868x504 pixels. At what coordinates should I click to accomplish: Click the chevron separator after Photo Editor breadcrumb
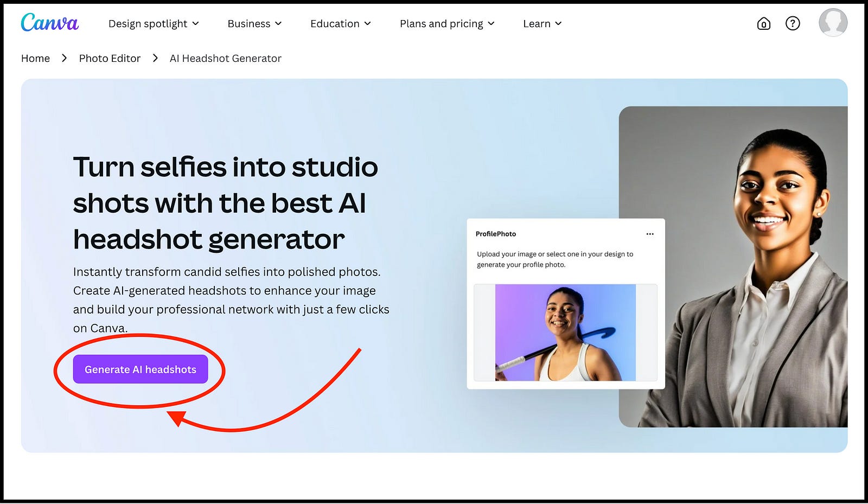click(155, 58)
